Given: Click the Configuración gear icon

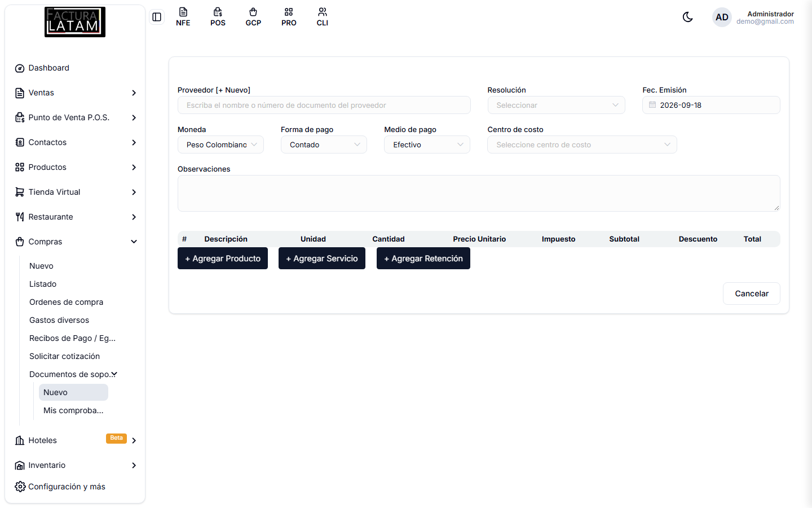Looking at the screenshot, I should click(x=20, y=487).
